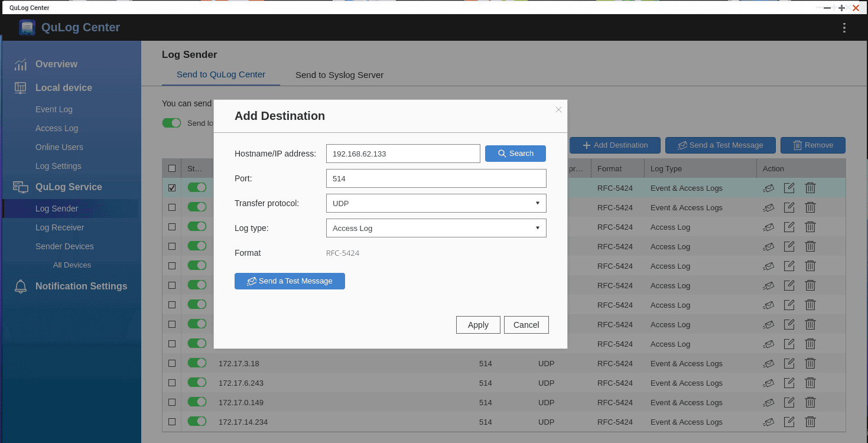Click the send test message icon for 172.17.0.149
868x443 pixels.
click(x=769, y=402)
